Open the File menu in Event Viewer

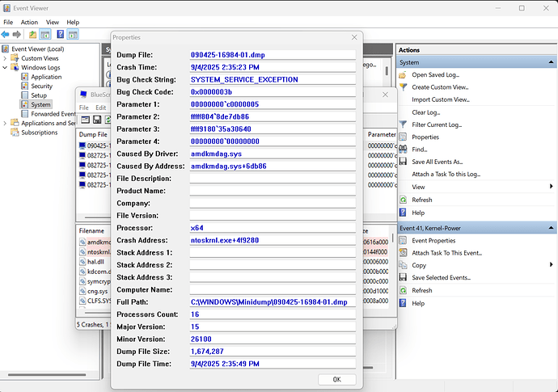point(8,22)
